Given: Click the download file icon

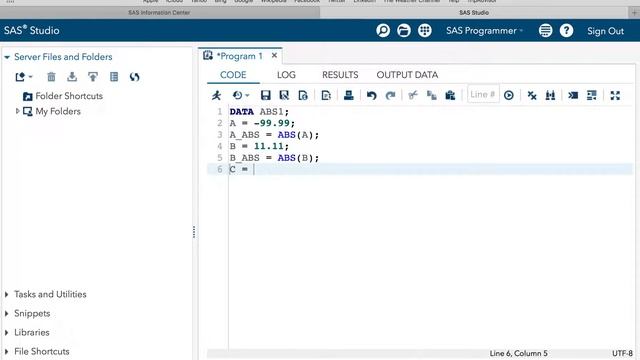Looking at the screenshot, I should [72, 77].
